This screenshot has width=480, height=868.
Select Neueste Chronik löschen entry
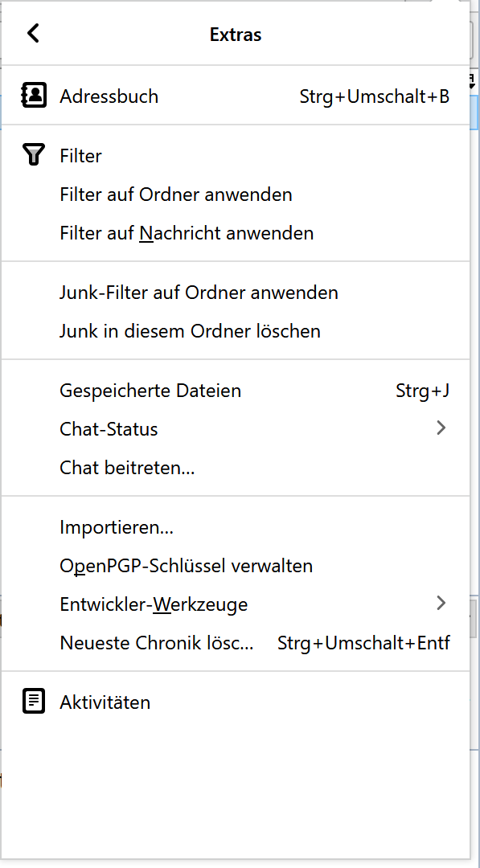236,643
